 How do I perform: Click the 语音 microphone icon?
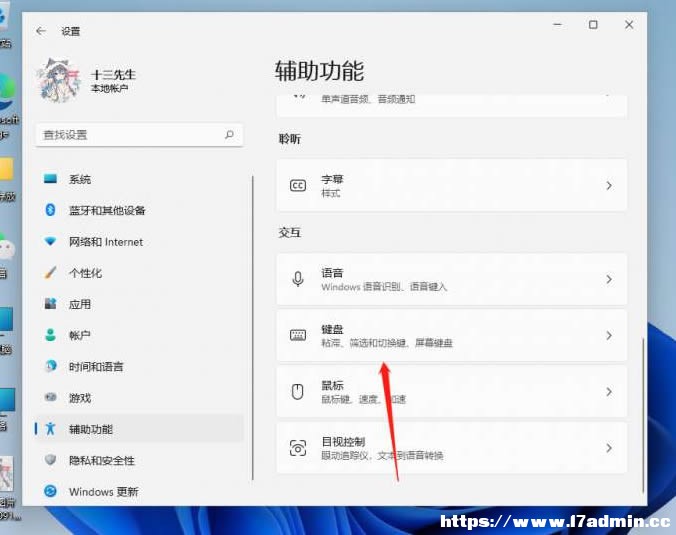coord(298,279)
